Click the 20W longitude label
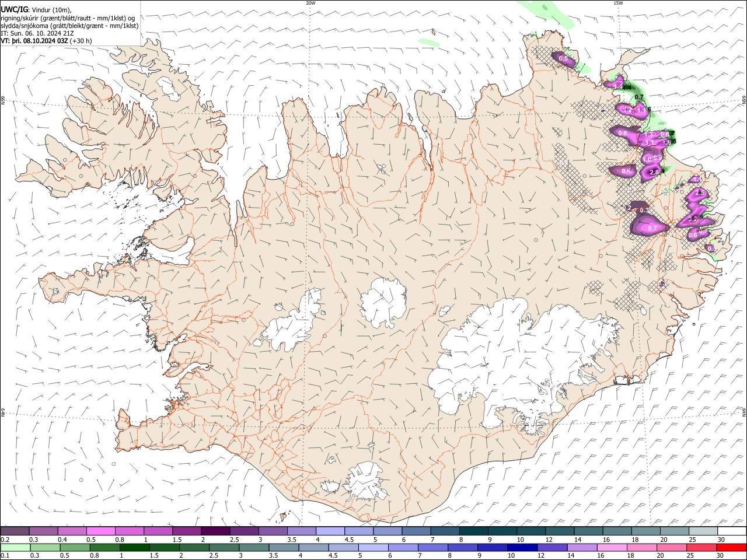Screen dimensions: 747x560 (x=310, y=3)
